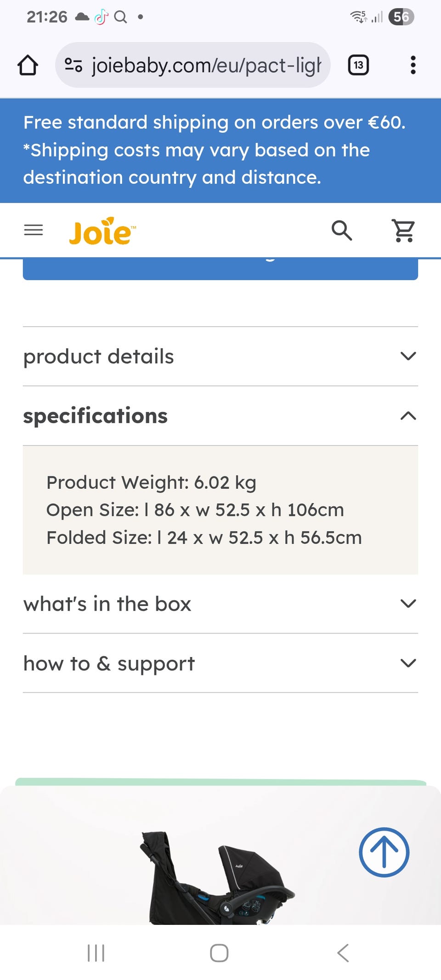
Task: Expand how to & support section
Action: click(x=220, y=663)
